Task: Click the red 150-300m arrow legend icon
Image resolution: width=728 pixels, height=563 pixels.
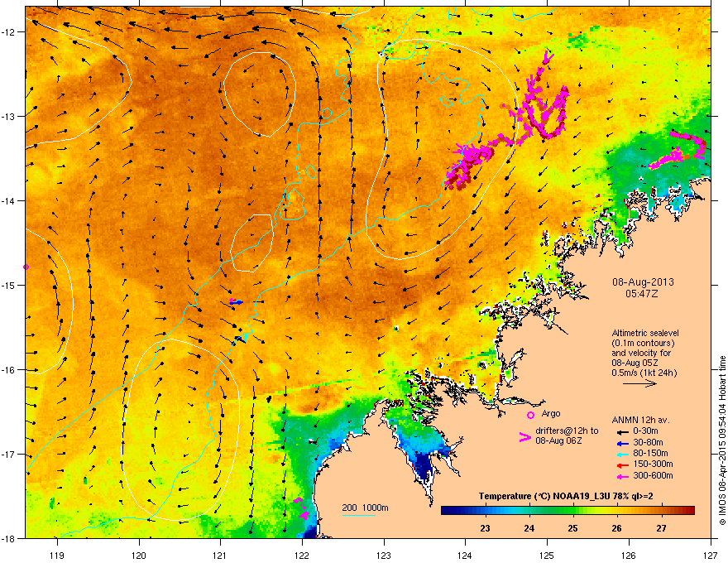Action: (622, 464)
